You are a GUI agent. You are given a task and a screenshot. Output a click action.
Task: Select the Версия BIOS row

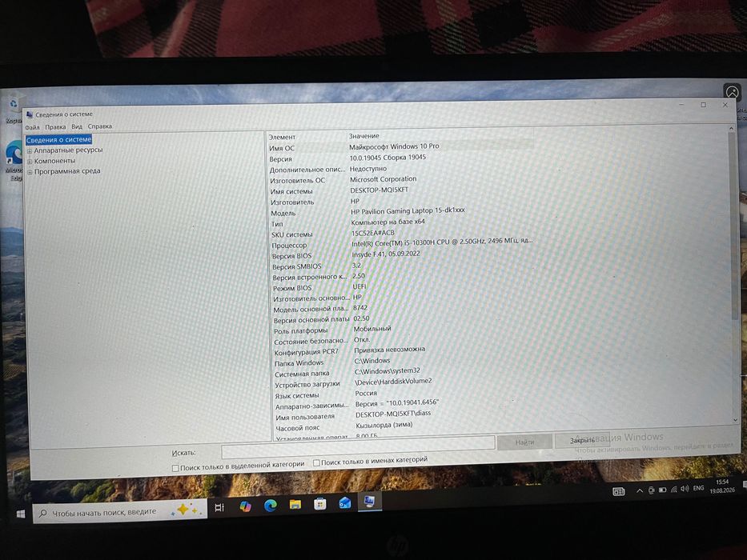[401, 254]
